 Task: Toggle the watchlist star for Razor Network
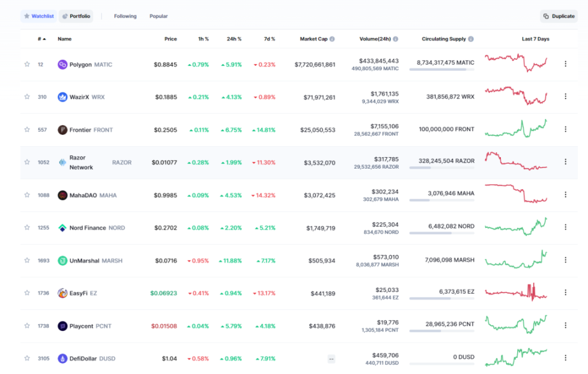[27, 162]
